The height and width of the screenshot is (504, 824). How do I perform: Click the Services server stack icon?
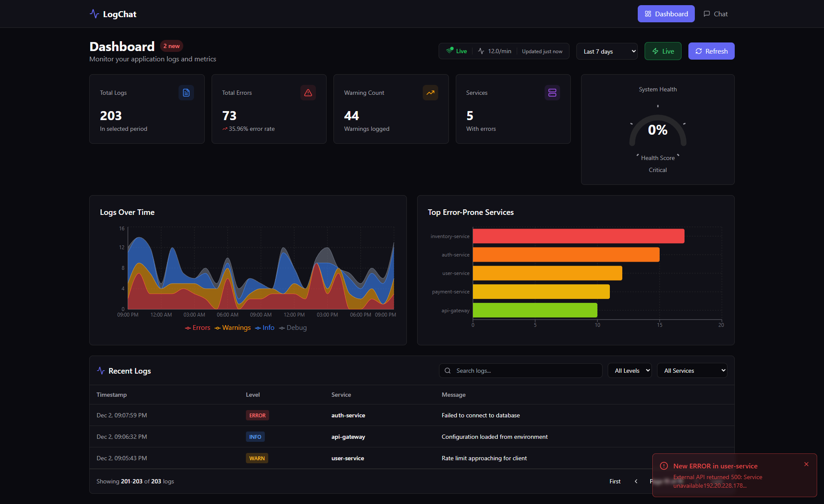[x=552, y=93]
